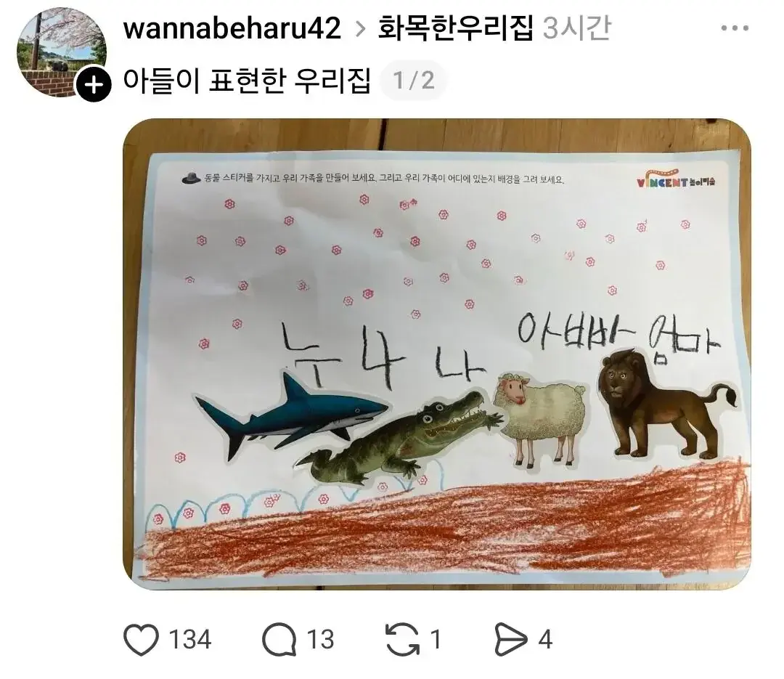Click the wannabeharu42 username
This screenshot has width=784, height=679.
click(x=232, y=28)
